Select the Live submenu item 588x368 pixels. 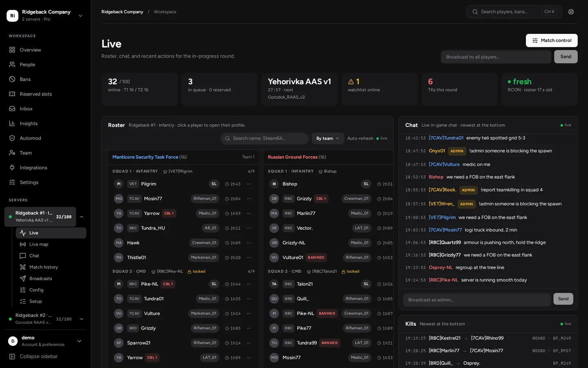point(51,233)
